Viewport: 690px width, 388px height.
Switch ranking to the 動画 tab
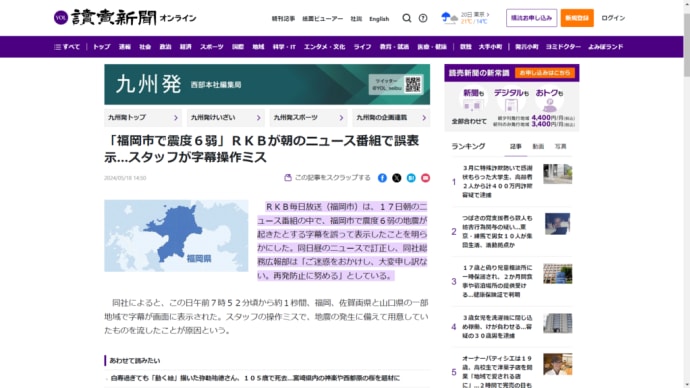coord(538,146)
